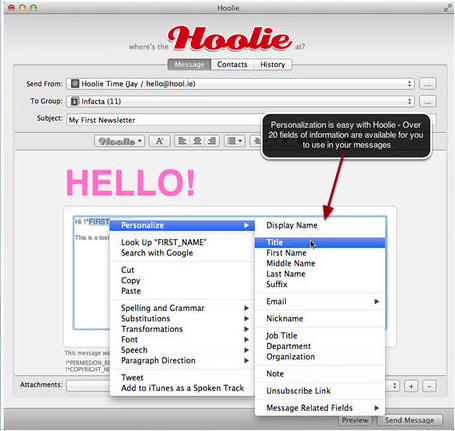Insert the Department field

pyautogui.click(x=320, y=346)
